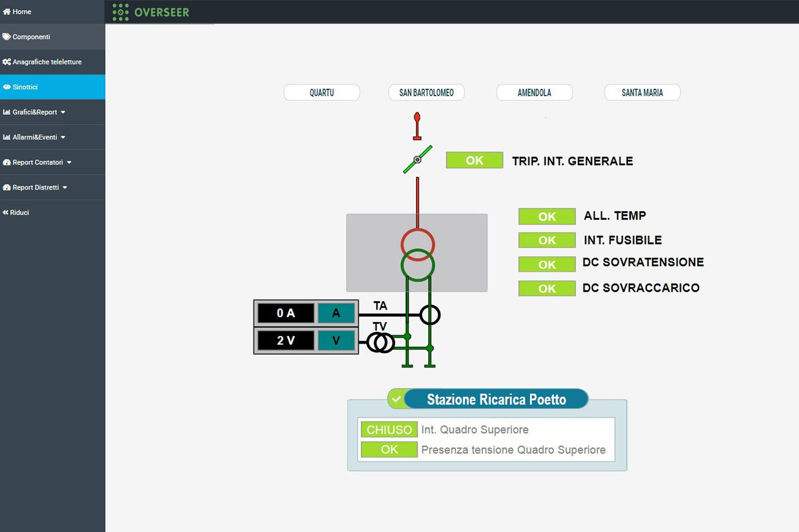The height and width of the screenshot is (532, 799).
Task: Switch to the AMENDOLA station
Action: click(534, 92)
